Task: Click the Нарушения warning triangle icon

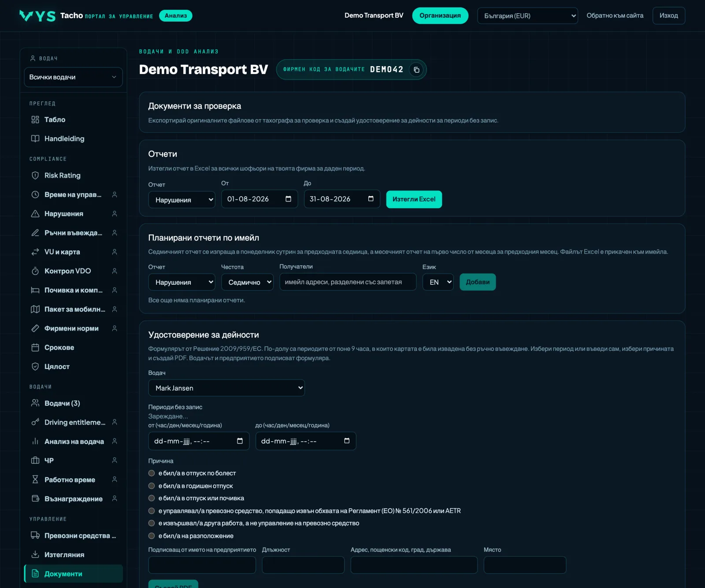Action: [35, 214]
